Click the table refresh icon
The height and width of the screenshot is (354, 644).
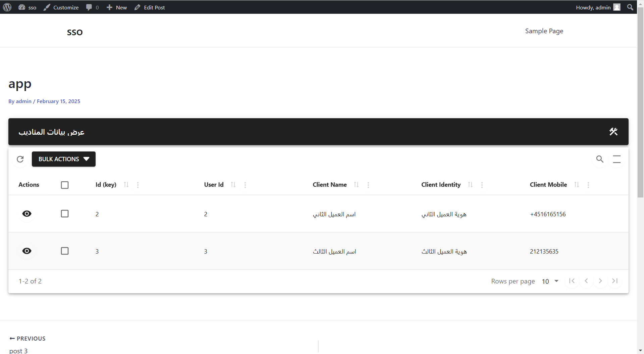(20, 159)
